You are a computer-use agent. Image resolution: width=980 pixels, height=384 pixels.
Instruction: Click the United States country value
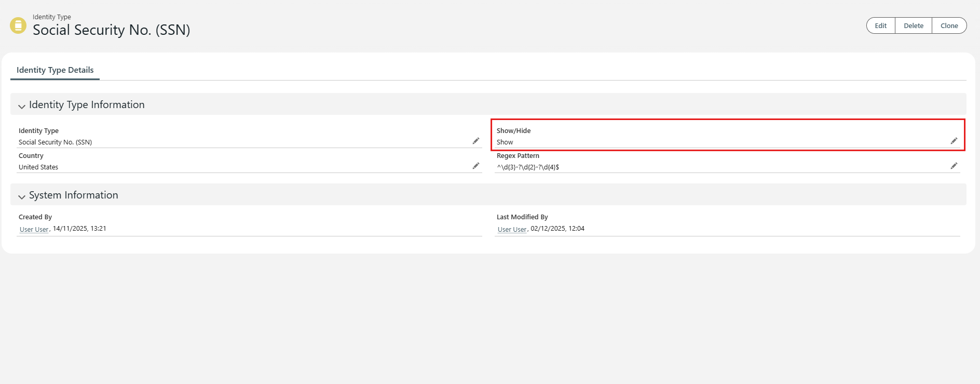tap(38, 167)
